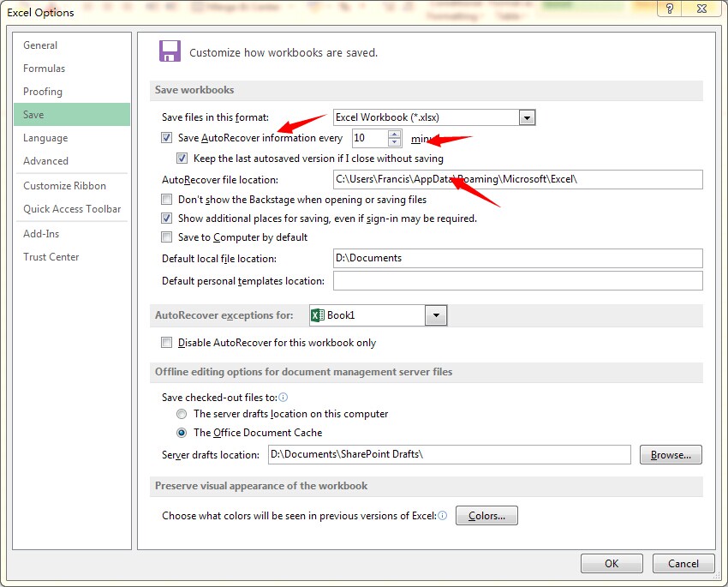Decrease AutoRecover minutes with down arrow
This screenshot has height=587, width=728.
click(x=395, y=142)
